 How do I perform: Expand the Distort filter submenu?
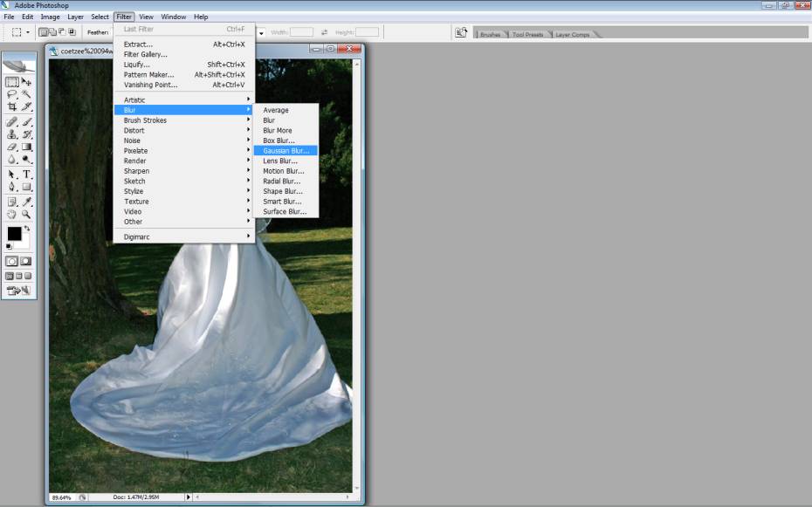[184, 130]
